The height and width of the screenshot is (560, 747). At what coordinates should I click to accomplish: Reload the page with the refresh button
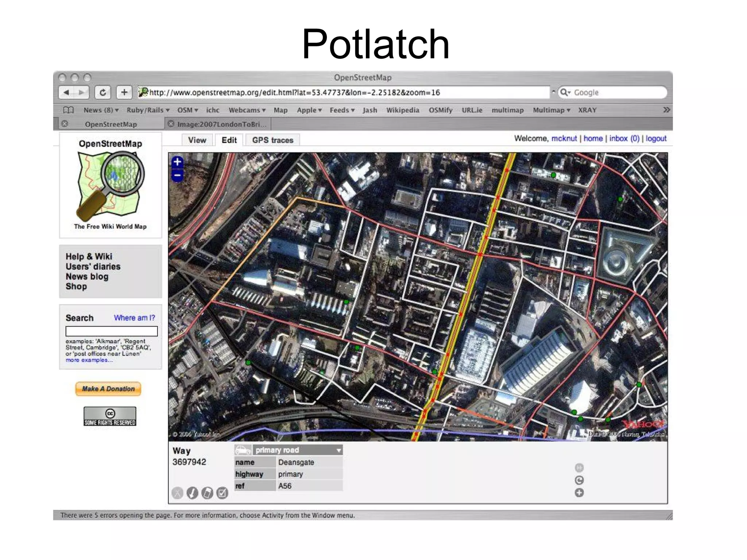[x=103, y=92]
